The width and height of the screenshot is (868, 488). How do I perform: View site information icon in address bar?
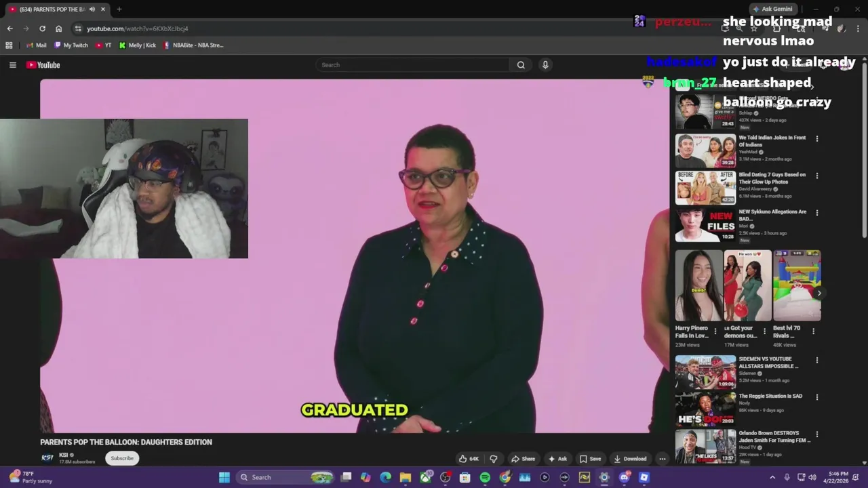point(78,28)
